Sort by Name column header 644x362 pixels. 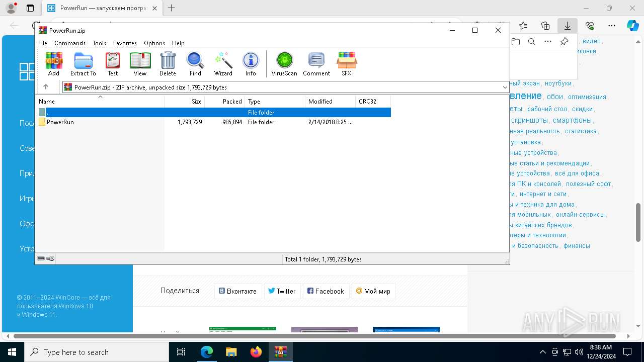point(100,102)
